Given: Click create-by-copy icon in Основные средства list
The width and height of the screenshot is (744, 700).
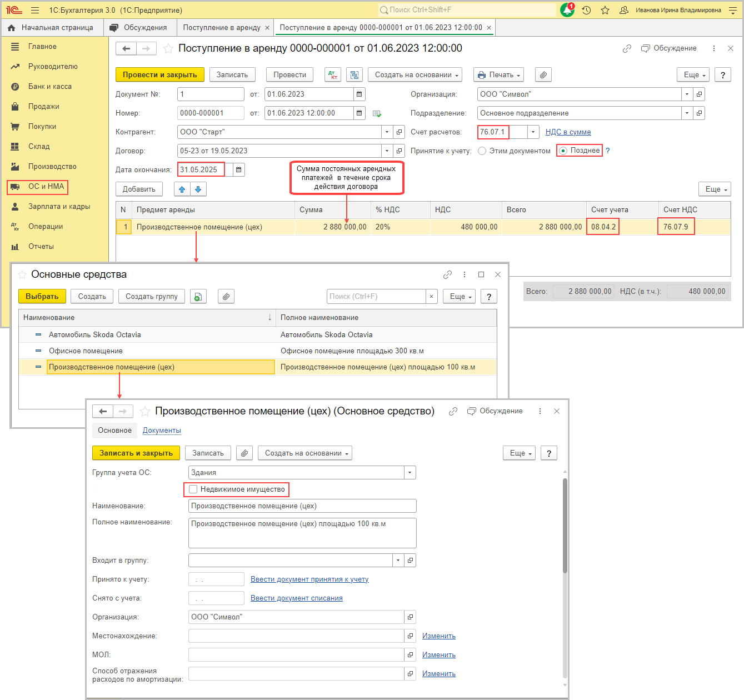Looking at the screenshot, I should [x=198, y=297].
